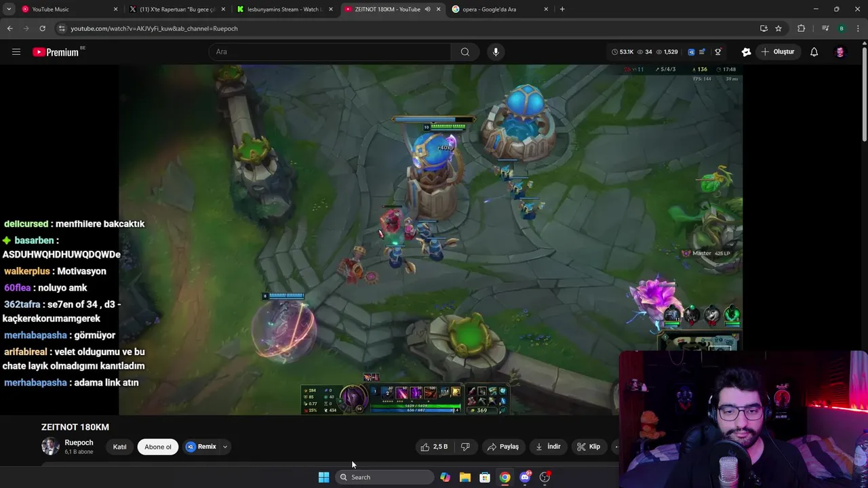Create a clip with Klip button
868x488 pixels.
pos(589,447)
